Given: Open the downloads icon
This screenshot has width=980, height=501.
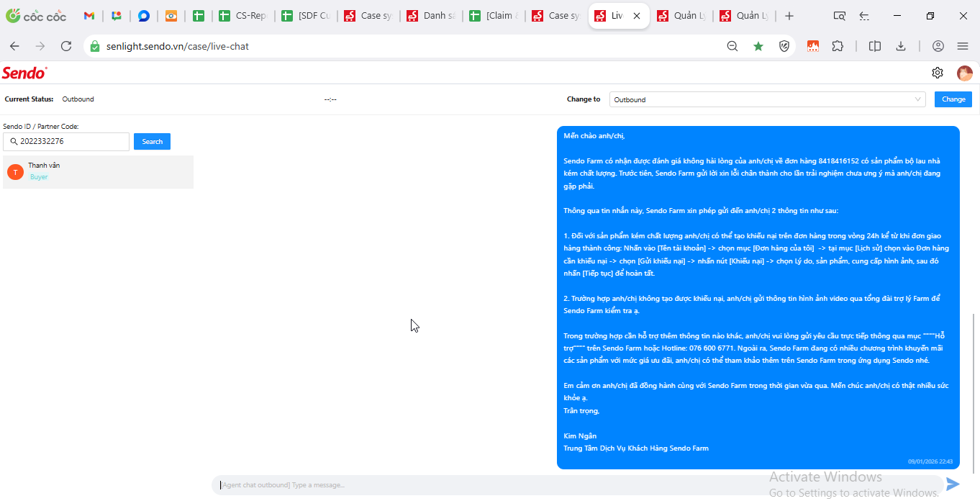Looking at the screenshot, I should [900, 46].
